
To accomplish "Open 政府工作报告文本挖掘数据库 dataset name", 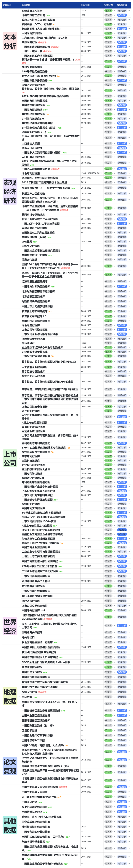I will pos(38,20).
